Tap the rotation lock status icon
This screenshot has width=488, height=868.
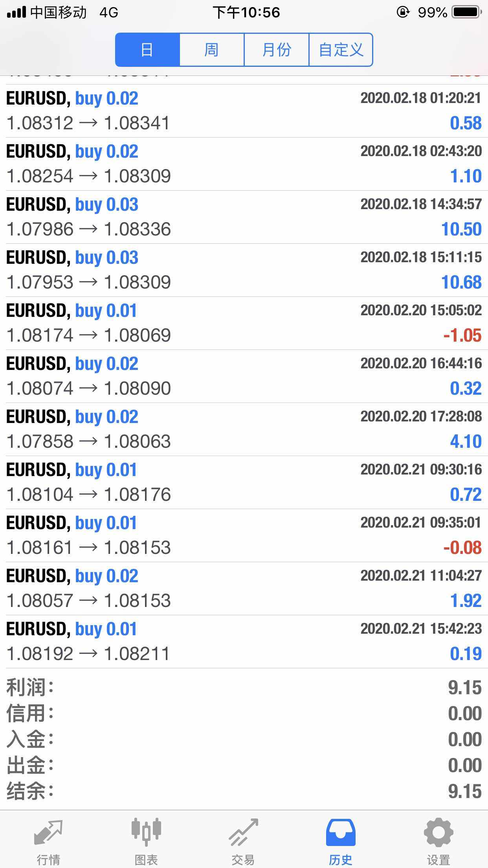(403, 13)
